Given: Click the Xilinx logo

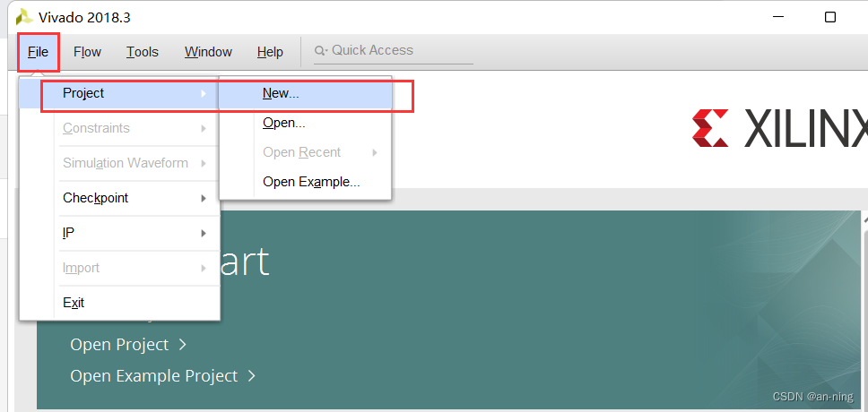Looking at the screenshot, I should (779, 128).
